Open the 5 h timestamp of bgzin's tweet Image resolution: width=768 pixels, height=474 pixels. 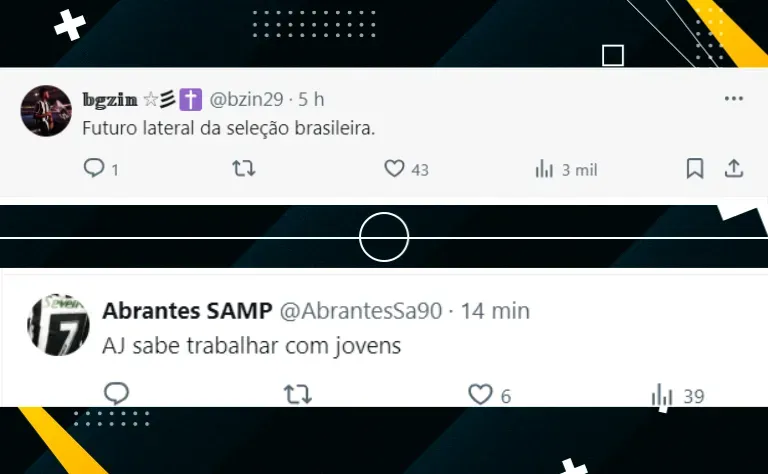pos(311,99)
